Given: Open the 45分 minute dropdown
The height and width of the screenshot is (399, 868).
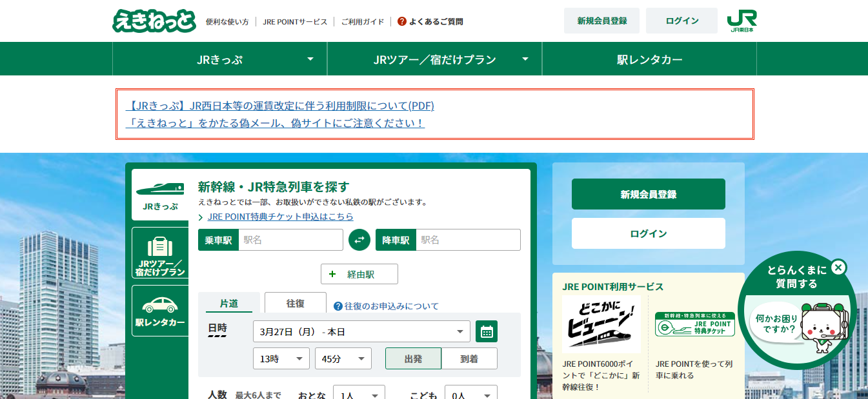Looking at the screenshot, I should pyautogui.click(x=343, y=358).
